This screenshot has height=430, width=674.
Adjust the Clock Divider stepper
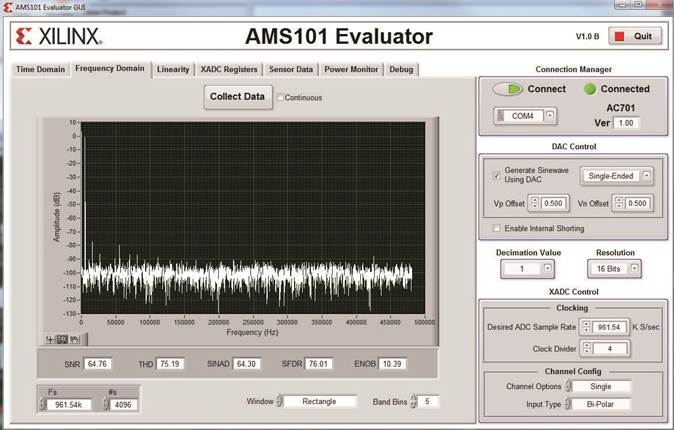coord(587,348)
